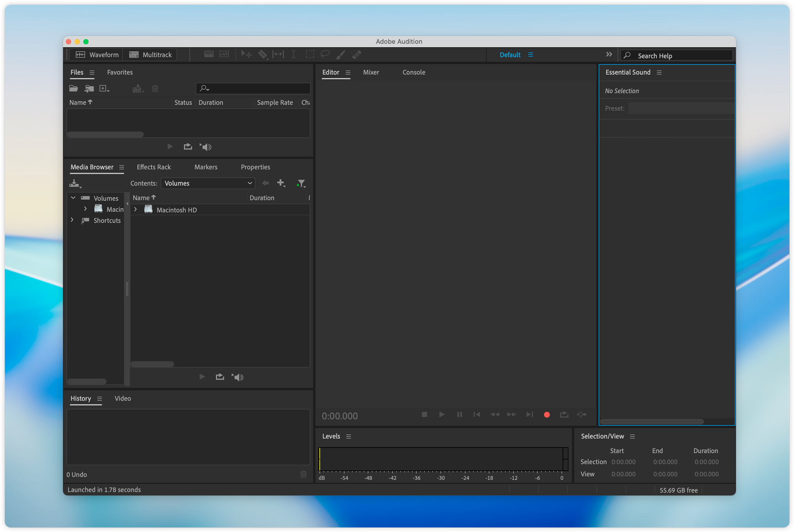Click the Open File folder icon
The height and width of the screenshot is (532, 794).
pos(73,89)
